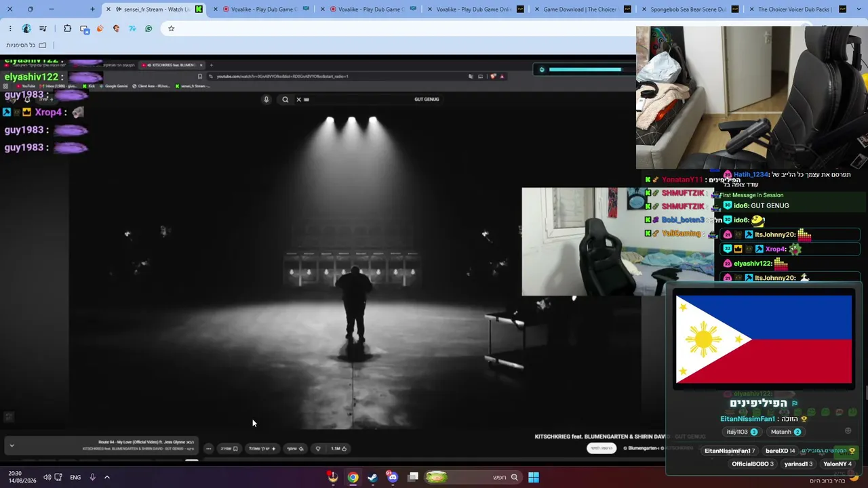Viewport: 868px width, 488px height.
Task: Click the OfficialBOBO leaderboard entry
Action: point(753,464)
